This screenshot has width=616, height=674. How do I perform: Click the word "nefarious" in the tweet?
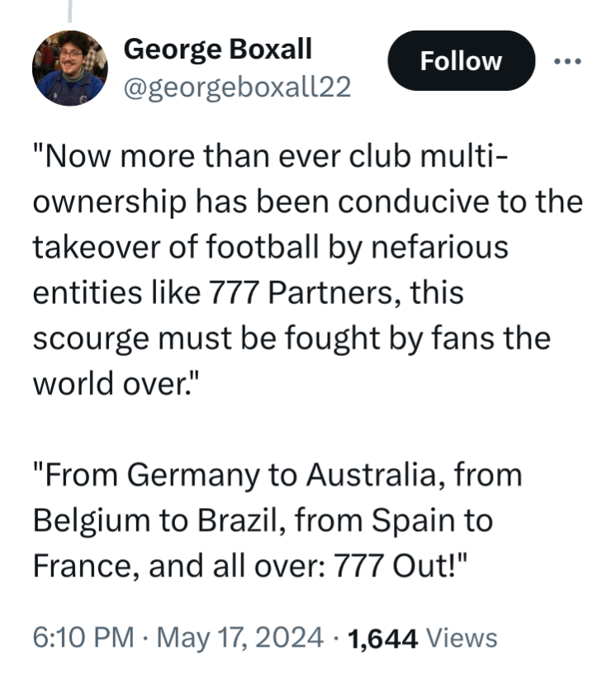click(440, 247)
